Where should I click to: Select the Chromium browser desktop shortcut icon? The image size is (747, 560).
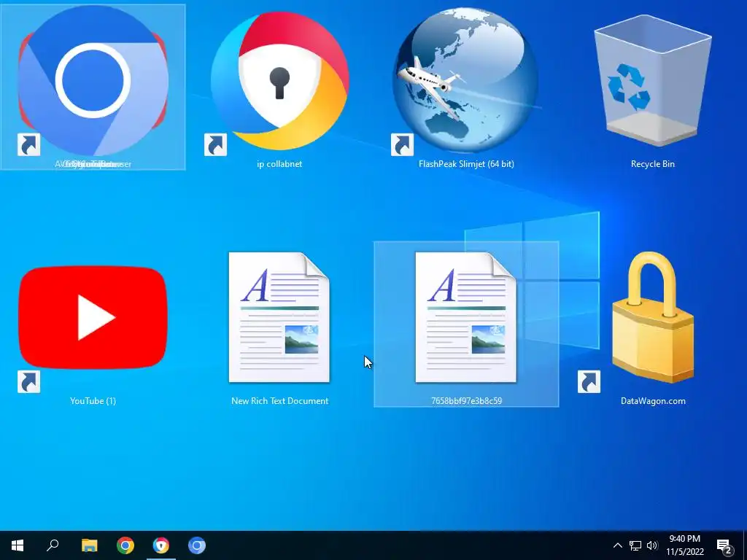pos(93,80)
